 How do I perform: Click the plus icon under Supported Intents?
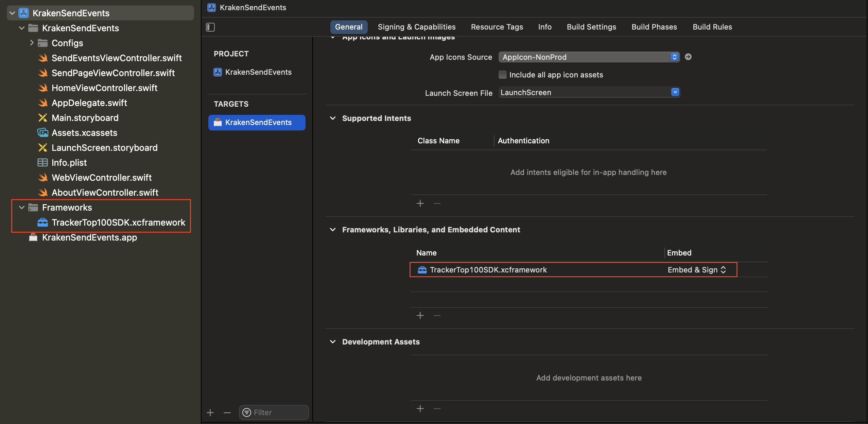(x=420, y=203)
